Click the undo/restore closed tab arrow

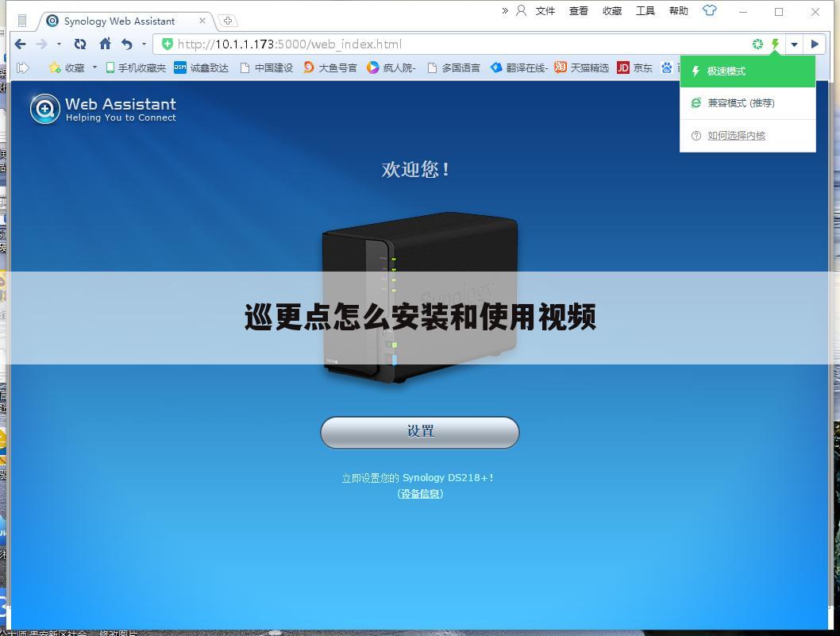[x=126, y=44]
